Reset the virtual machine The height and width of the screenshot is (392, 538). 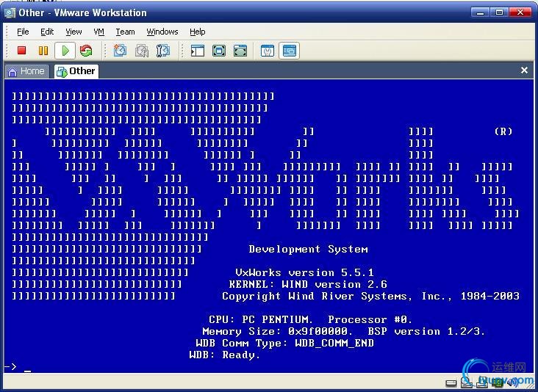[x=86, y=51]
